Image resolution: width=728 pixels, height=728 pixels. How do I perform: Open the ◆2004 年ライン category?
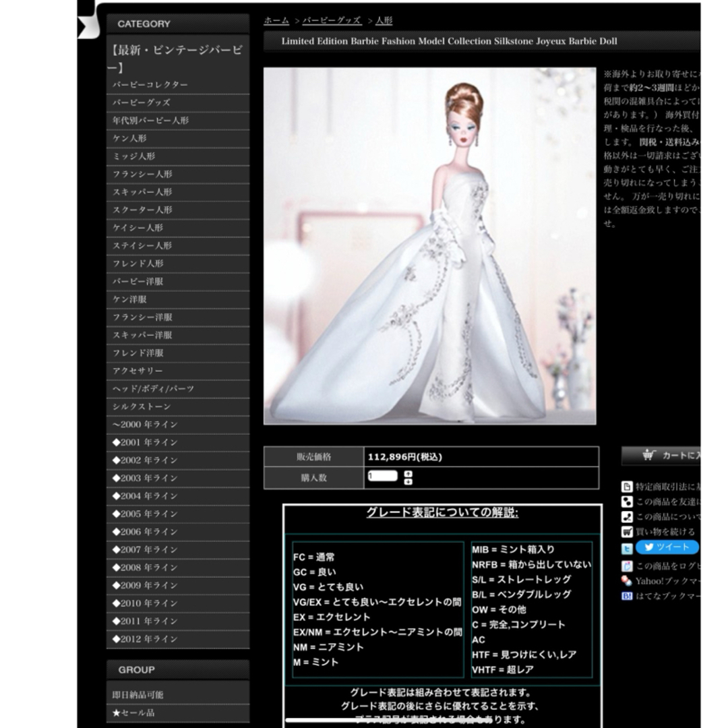click(x=178, y=496)
